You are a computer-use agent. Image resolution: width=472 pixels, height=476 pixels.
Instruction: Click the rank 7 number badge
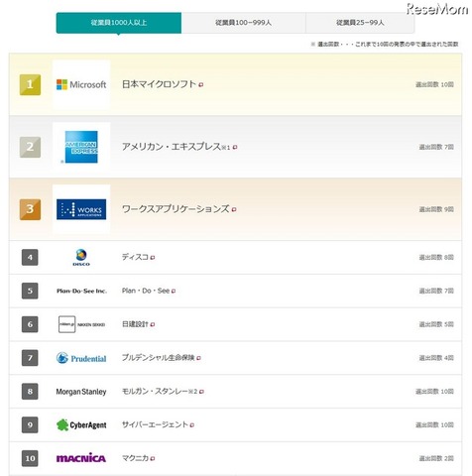click(x=30, y=358)
